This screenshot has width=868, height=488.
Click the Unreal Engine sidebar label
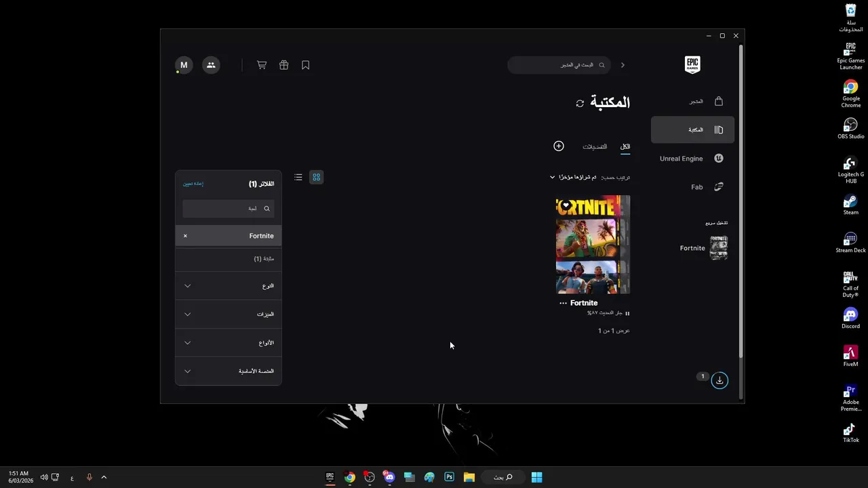click(x=681, y=159)
